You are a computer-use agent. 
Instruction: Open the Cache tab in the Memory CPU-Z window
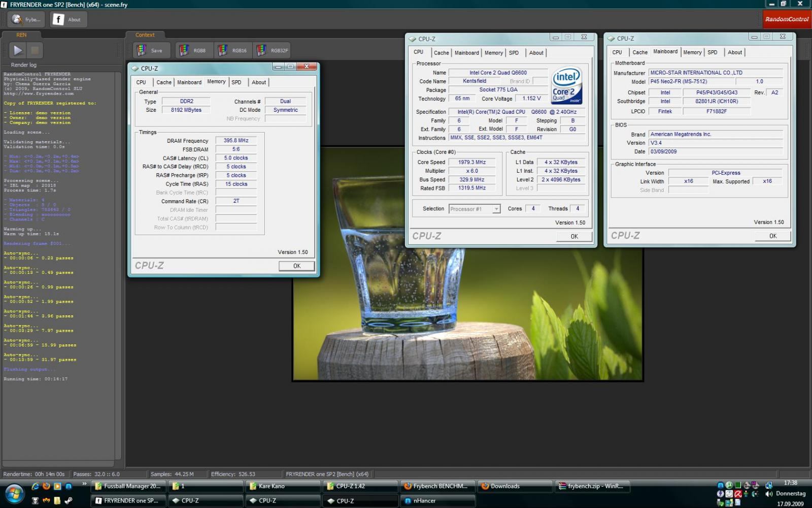pyautogui.click(x=164, y=82)
